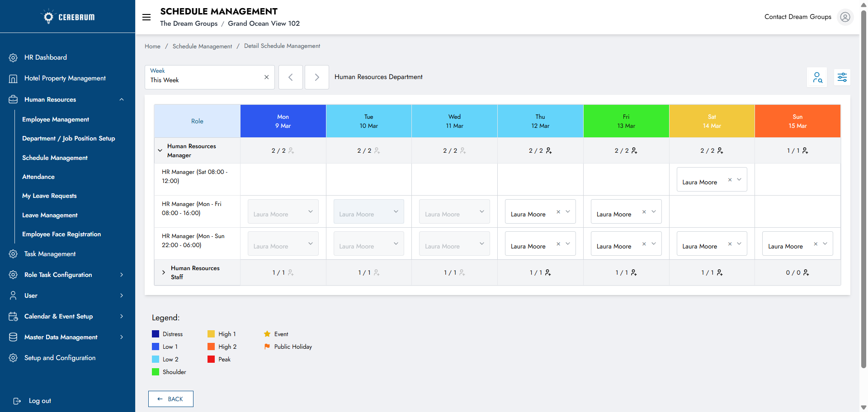The image size is (868, 412).
Task: Collapse the Human Resources sidebar section
Action: [x=122, y=99]
